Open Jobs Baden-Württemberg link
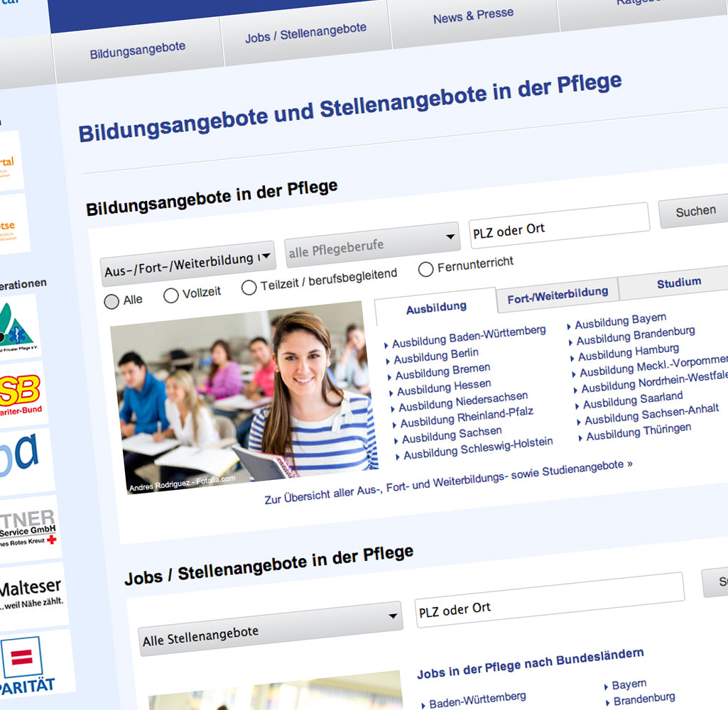 tap(477, 700)
